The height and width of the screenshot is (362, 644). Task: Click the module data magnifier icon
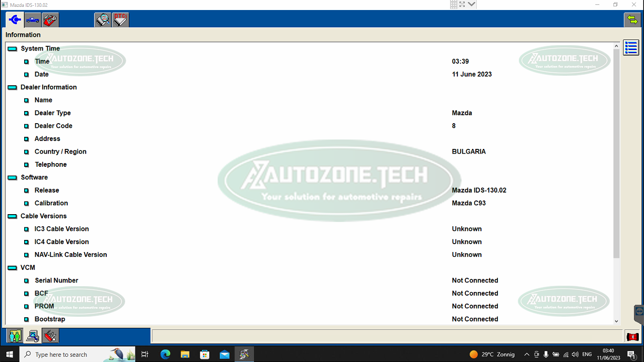click(x=103, y=20)
